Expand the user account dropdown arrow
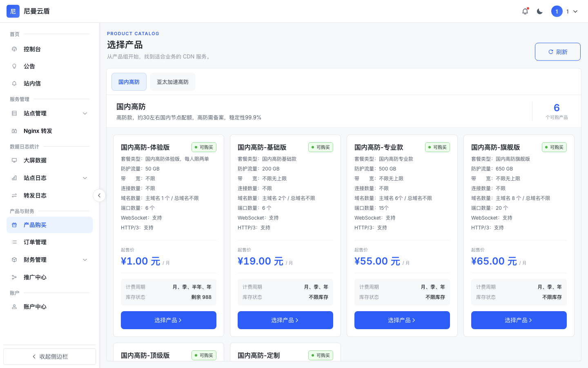Image resolution: width=588 pixels, height=368 pixels. point(575,11)
